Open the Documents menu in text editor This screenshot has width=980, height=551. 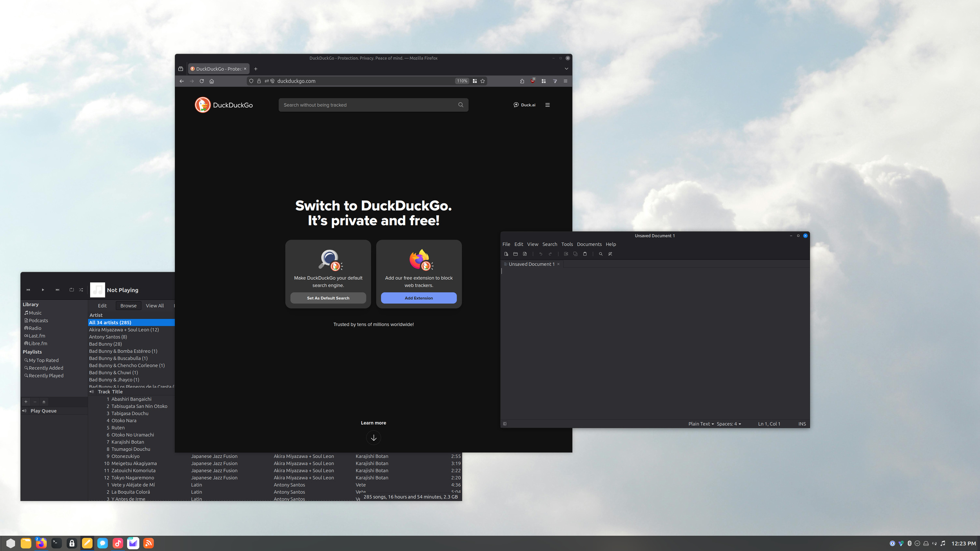point(589,244)
